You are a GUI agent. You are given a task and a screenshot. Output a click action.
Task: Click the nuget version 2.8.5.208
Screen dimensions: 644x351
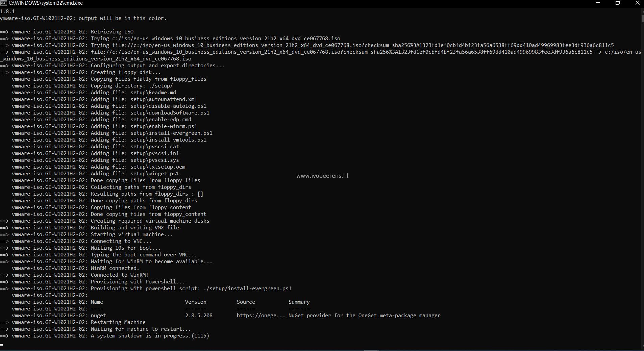(199, 316)
